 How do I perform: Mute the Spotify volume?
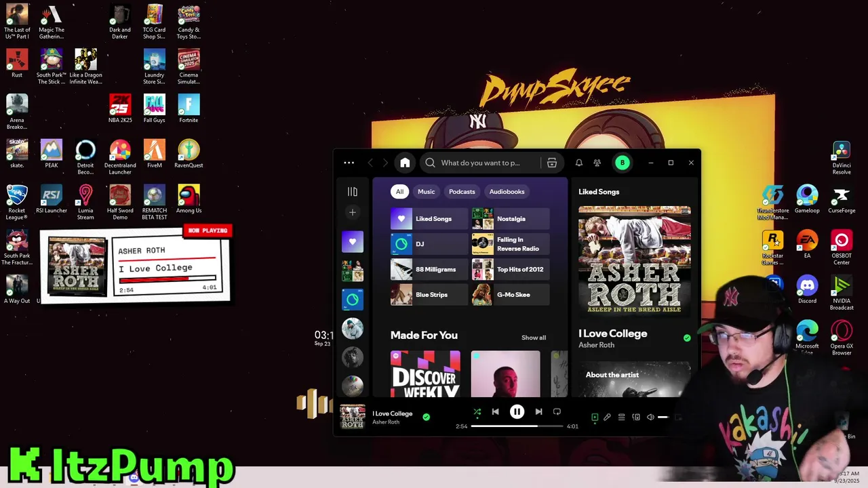coord(650,418)
